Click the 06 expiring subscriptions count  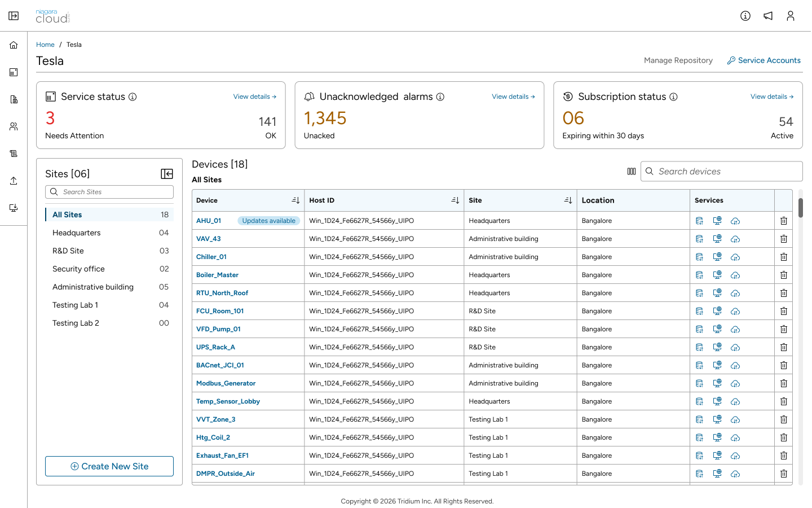573,118
